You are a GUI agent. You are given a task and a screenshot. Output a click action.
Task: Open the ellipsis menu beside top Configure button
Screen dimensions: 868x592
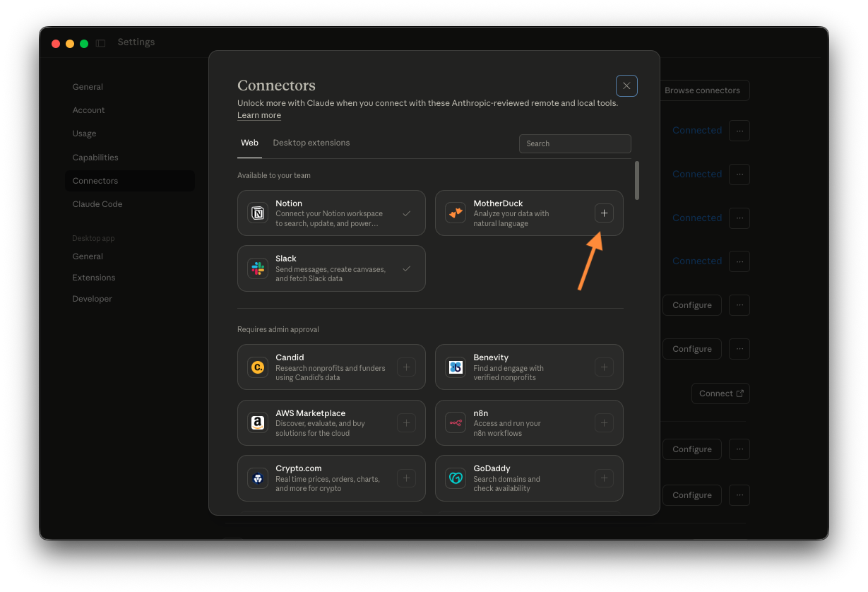739,304
